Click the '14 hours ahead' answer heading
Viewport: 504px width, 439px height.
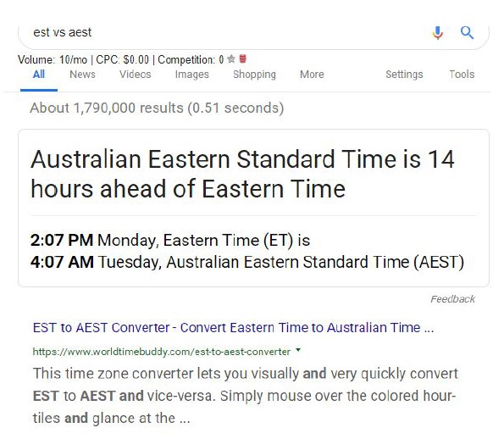coord(242,174)
